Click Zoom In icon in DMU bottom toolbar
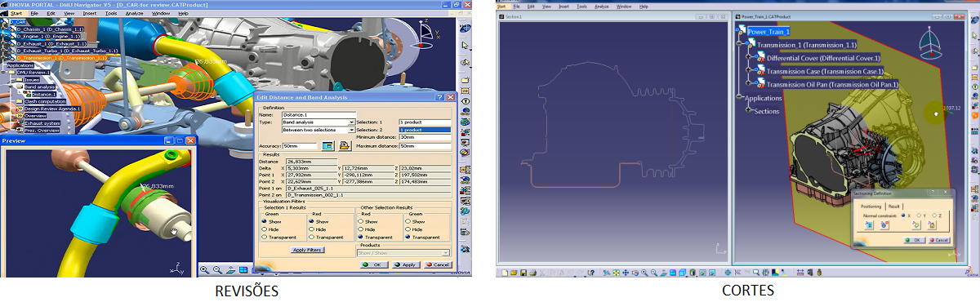Screen dimensions: 980x302 [204, 270]
